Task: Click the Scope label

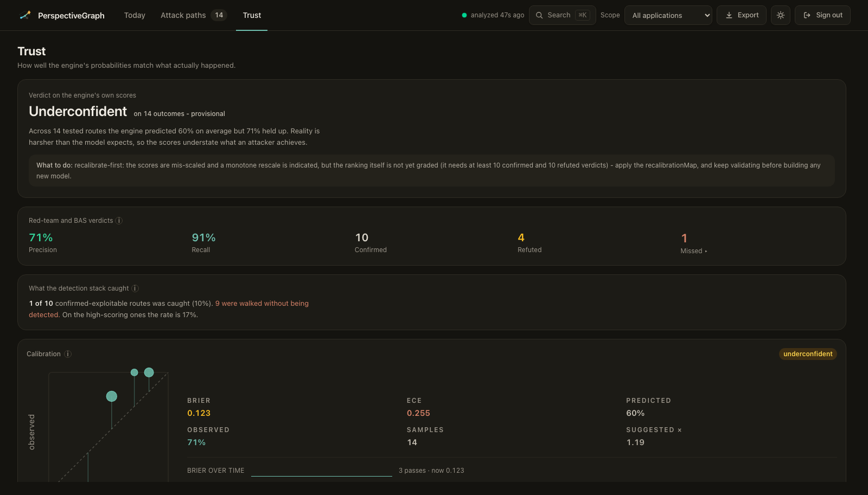Action: 610,15
